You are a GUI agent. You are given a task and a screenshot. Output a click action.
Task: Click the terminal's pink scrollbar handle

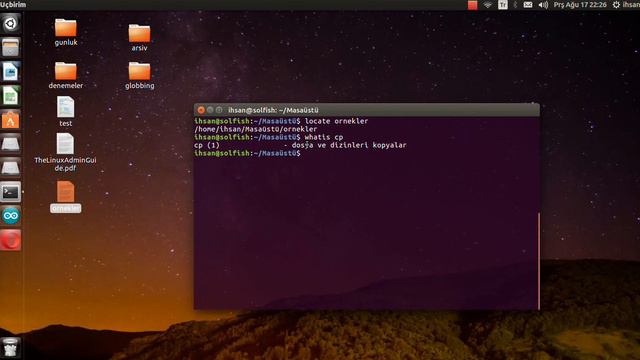click(539, 260)
